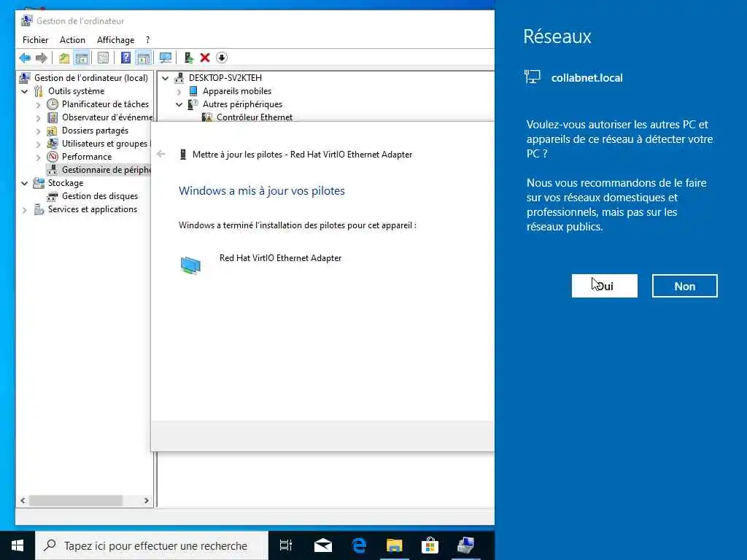Image resolution: width=747 pixels, height=560 pixels.
Task: Select Gestion de l'ordinateur (local) root
Action: coord(91,78)
